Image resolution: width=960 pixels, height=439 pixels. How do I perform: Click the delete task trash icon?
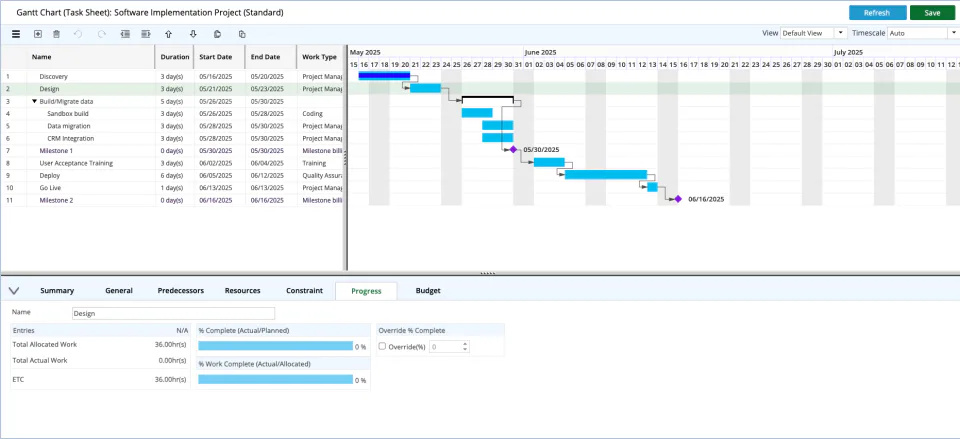pyautogui.click(x=56, y=34)
